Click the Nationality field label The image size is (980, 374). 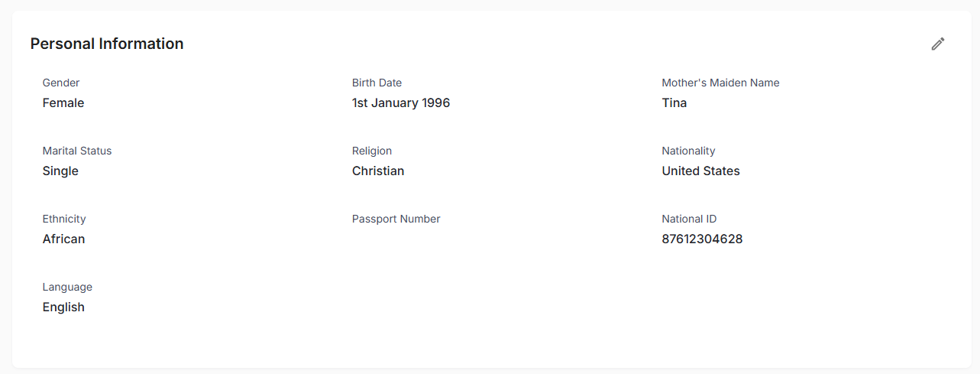tap(688, 151)
